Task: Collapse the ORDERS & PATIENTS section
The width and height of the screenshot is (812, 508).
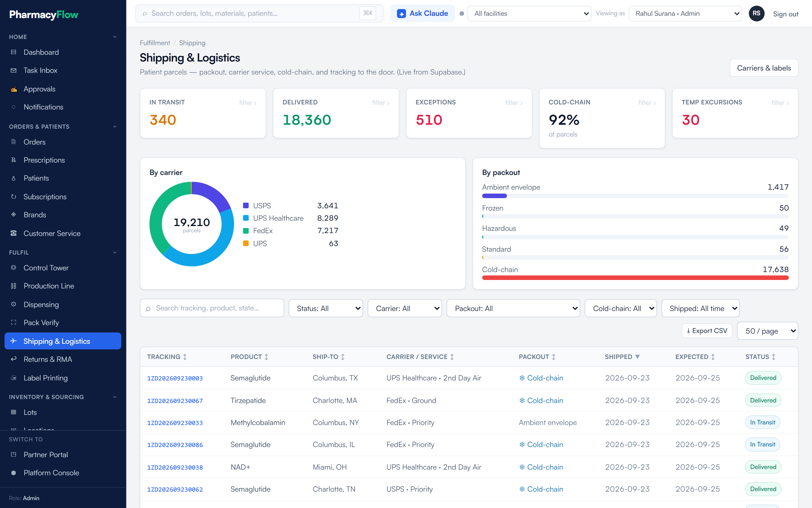Action: [x=63, y=127]
